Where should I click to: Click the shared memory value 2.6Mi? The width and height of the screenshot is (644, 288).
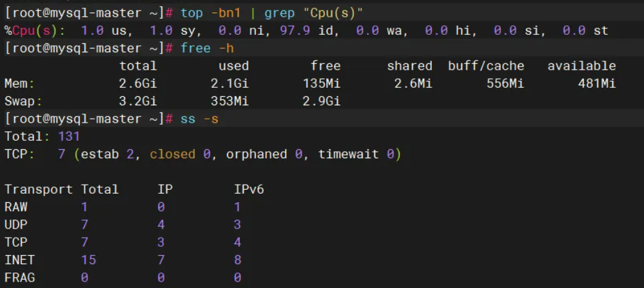click(x=413, y=84)
